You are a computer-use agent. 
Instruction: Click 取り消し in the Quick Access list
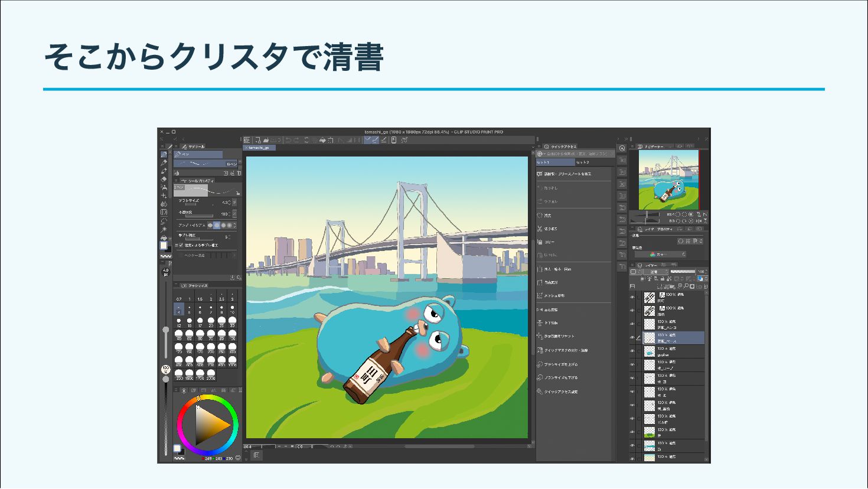550,188
